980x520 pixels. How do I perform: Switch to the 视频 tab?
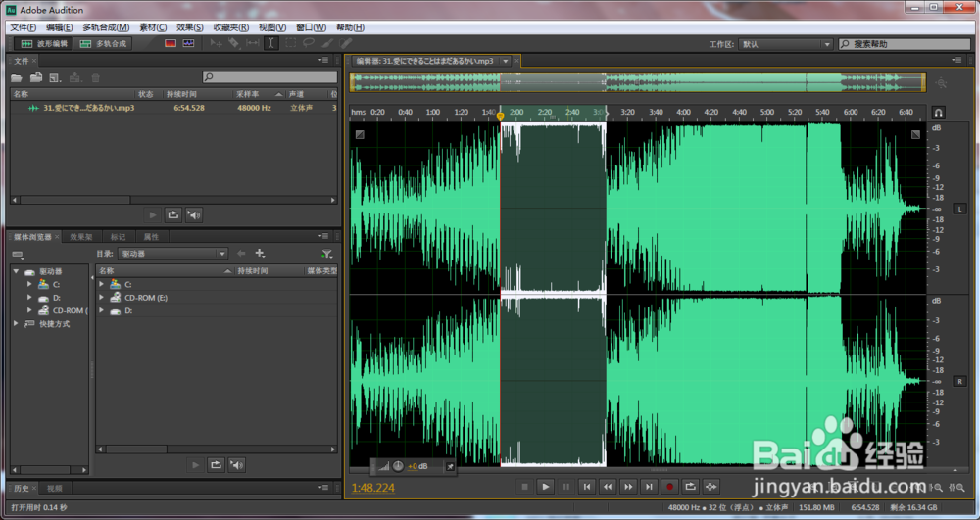point(54,488)
